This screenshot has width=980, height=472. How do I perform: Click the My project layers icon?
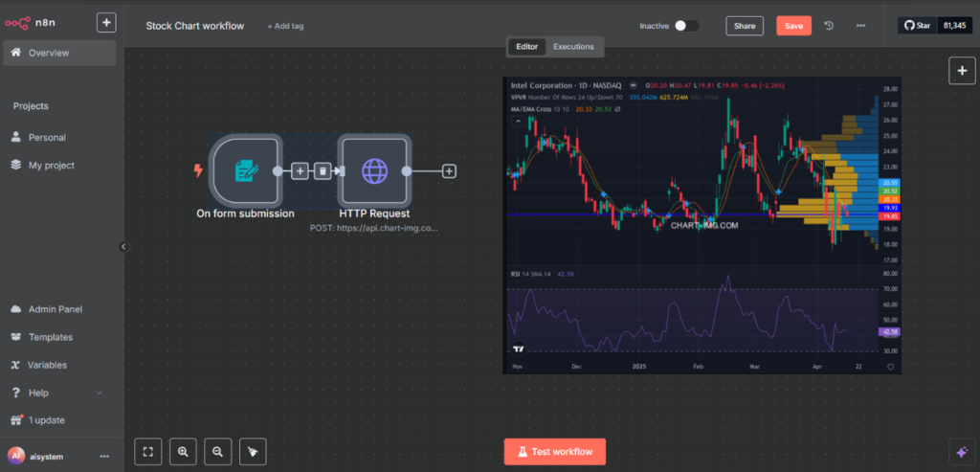[16, 165]
